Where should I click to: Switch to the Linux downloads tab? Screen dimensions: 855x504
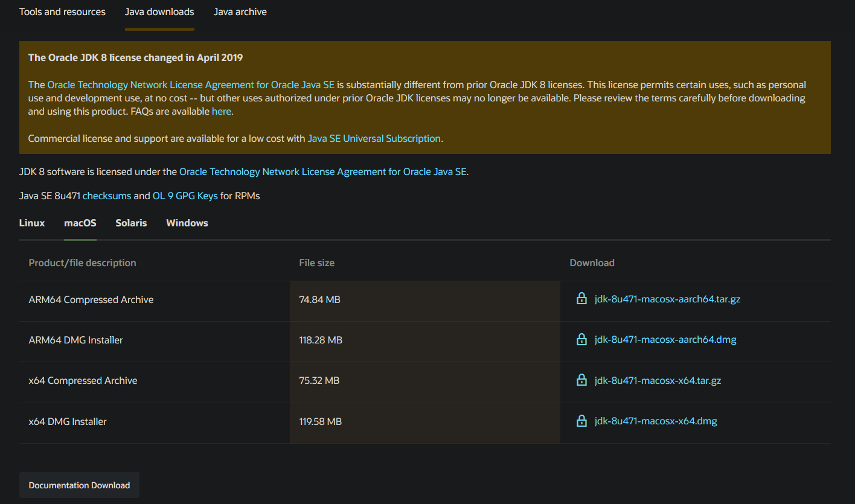coord(32,223)
